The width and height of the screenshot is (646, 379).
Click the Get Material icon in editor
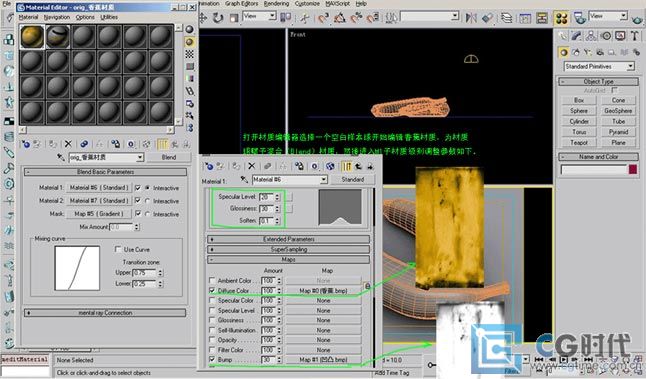coord(26,144)
